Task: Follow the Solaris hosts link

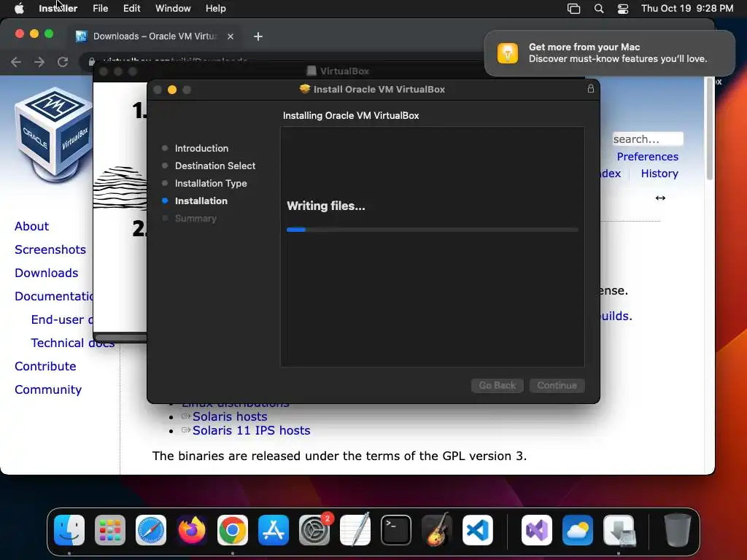Action: pyautogui.click(x=230, y=416)
